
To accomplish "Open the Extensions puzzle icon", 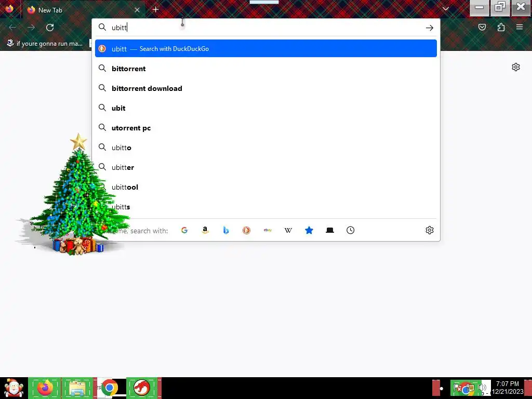I will tap(501, 27).
